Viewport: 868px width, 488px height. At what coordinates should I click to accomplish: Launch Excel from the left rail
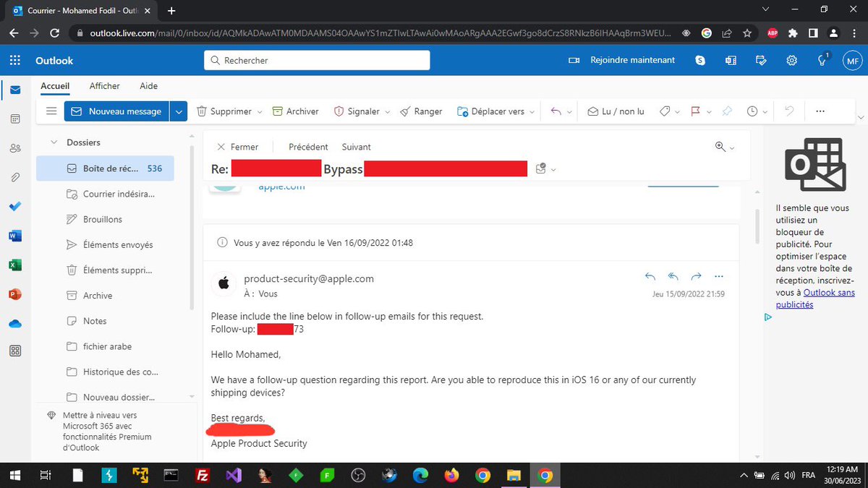14,265
